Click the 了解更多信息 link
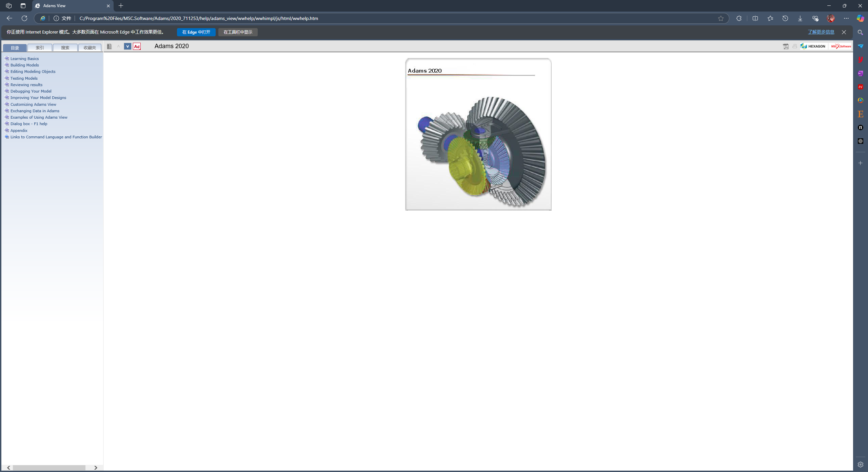This screenshot has height=472, width=868. tap(821, 32)
